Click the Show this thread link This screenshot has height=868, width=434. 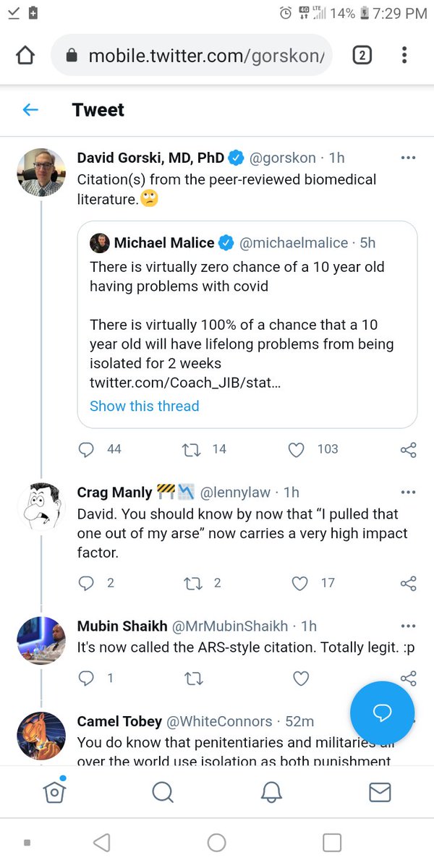[144, 406]
